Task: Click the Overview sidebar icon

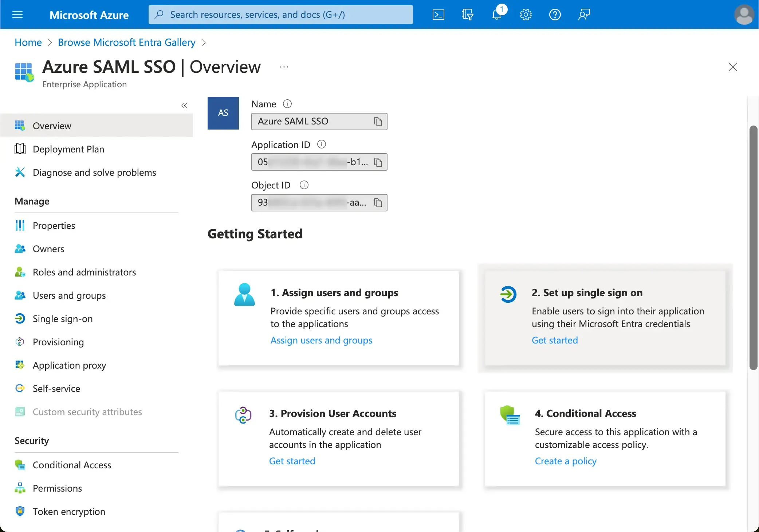Action: [20, 124]
